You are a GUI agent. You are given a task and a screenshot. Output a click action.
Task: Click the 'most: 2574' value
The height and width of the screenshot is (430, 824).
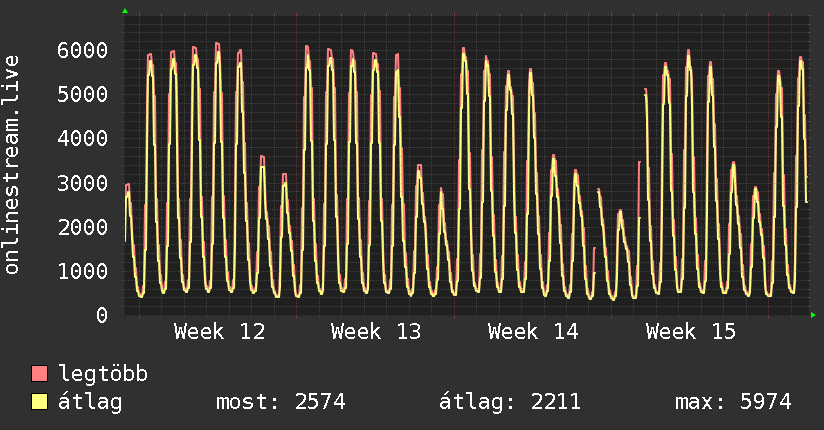pos(281,402)
